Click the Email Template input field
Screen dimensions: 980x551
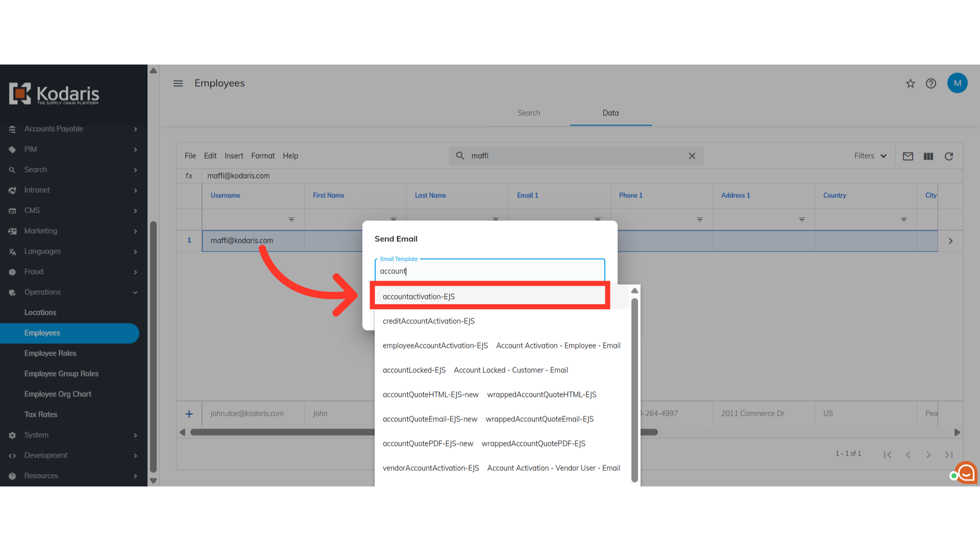(489, 271)
